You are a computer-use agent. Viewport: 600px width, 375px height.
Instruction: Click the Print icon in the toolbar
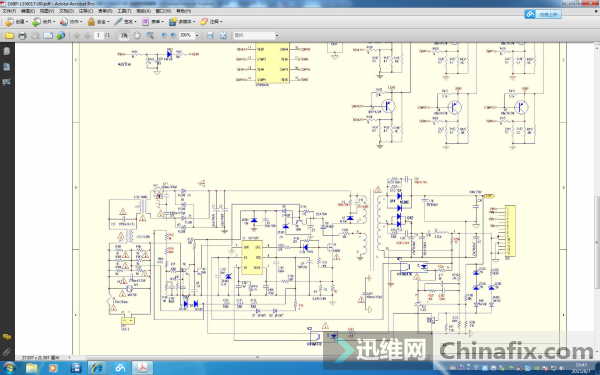(22, 36)
